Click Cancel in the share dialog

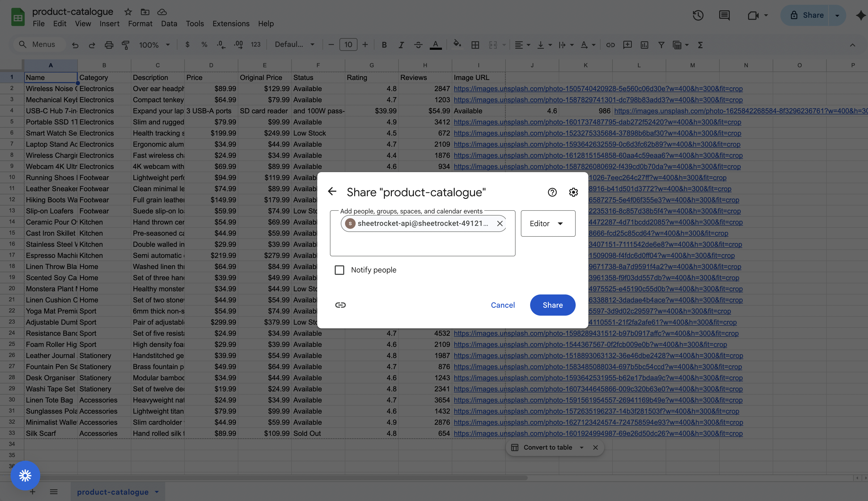[503, 305]
